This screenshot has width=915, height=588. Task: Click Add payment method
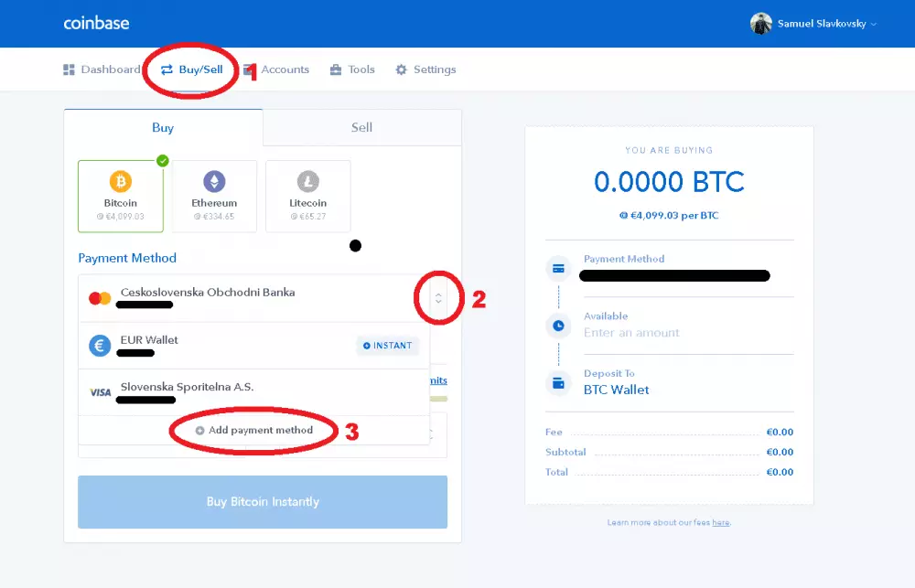click(253, 430)
